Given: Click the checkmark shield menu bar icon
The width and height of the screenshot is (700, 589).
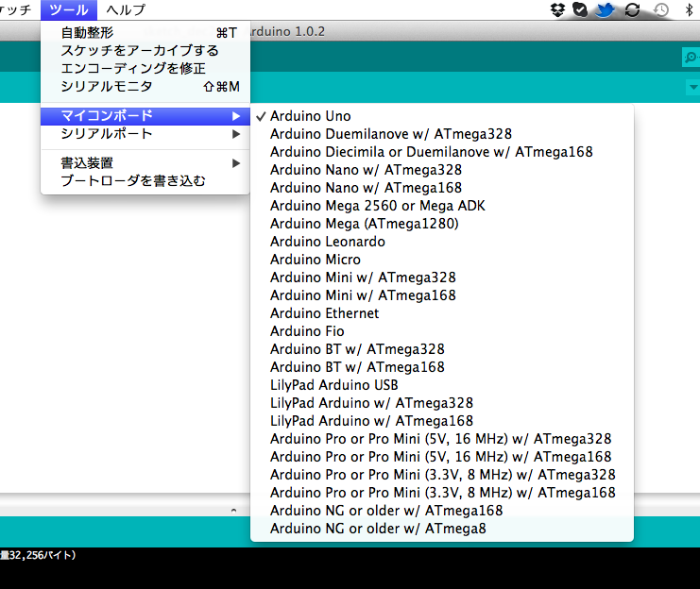Looking at the screenshot, I should click(580, 9).
